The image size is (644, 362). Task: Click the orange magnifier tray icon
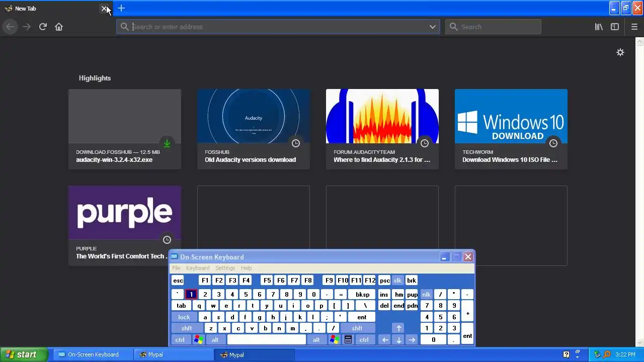[607, 354]
